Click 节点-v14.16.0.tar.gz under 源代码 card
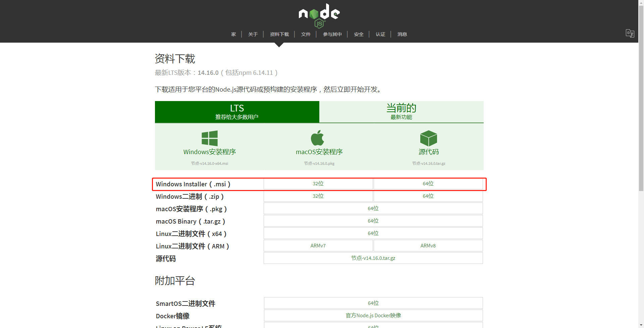The width and height of the screenshot is (644, 328). click(x=429, y=163)
